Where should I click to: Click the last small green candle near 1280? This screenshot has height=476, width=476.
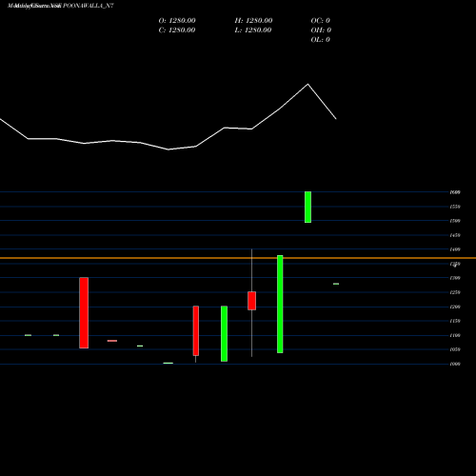336,284
